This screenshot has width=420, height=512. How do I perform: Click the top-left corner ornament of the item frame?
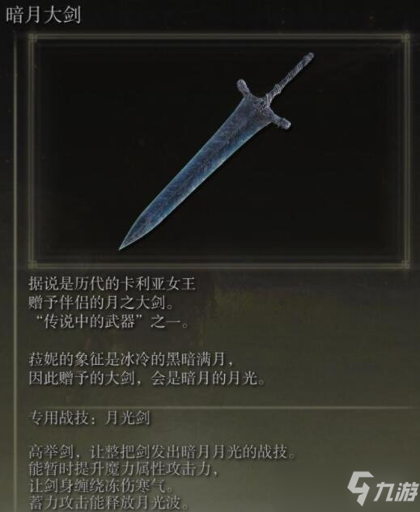(32, 38)
